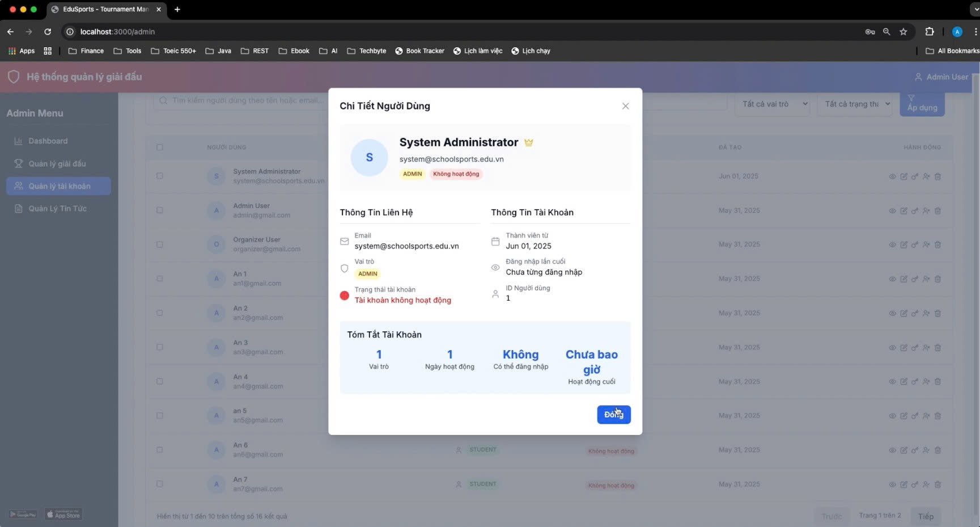This screenshot has height=527, width=980.
Task: Click the browser extensions puzzle icon
Action: point(930,32)
